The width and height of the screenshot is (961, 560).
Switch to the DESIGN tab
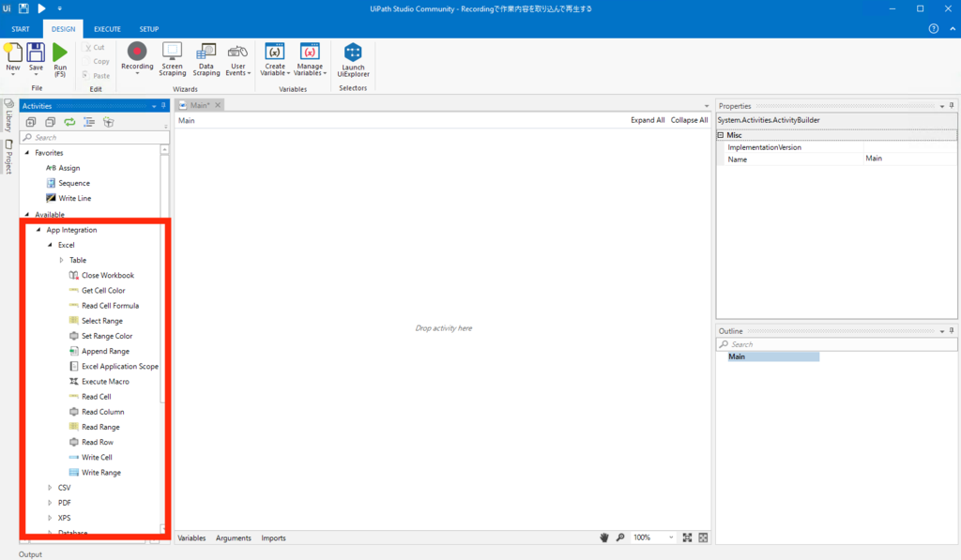click(63, 29)
